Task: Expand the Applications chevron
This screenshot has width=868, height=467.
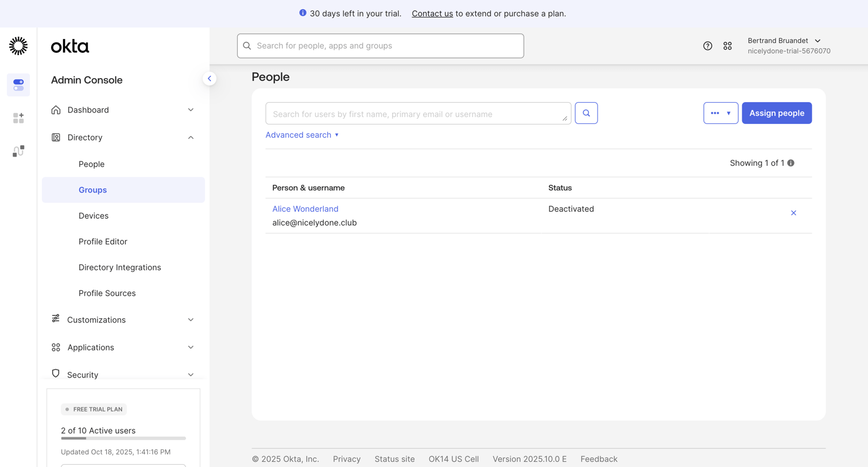Action: tap(191, 347)
